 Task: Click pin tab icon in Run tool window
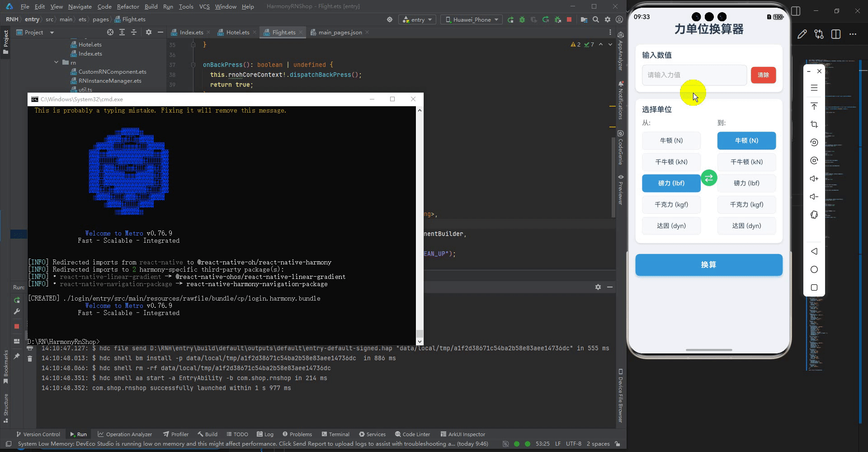point(17,356)
